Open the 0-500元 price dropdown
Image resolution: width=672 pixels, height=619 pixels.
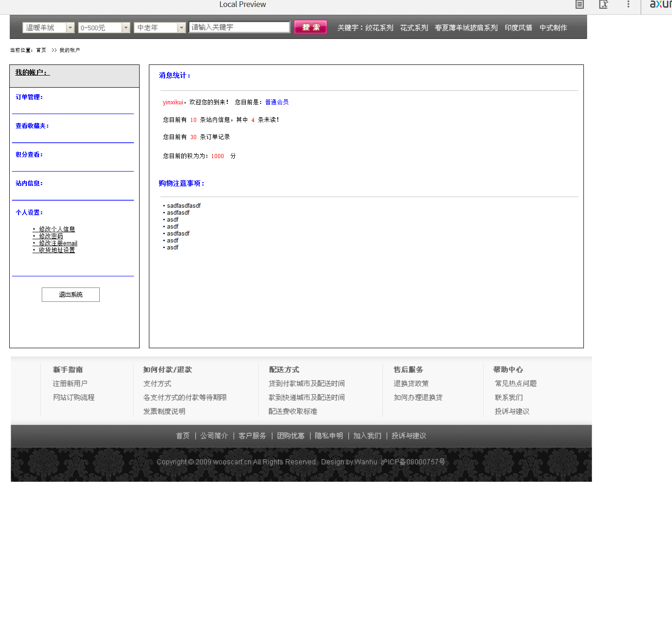tap(104, 28)
